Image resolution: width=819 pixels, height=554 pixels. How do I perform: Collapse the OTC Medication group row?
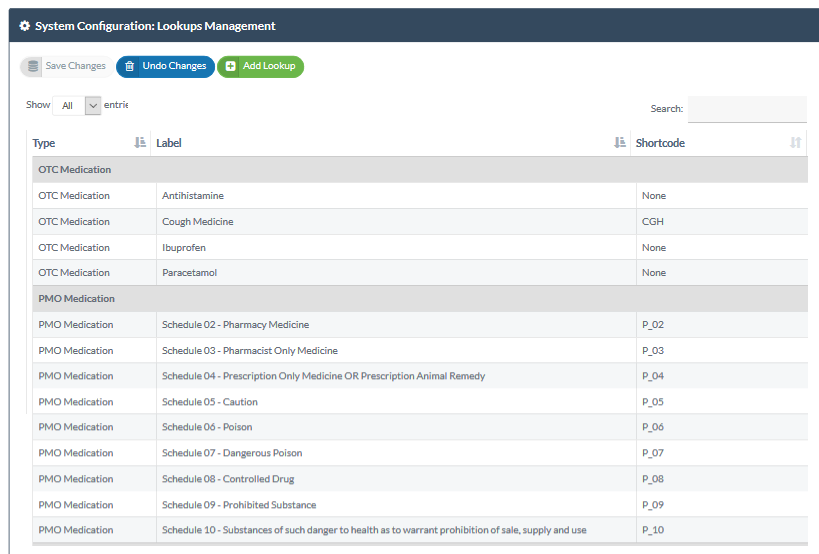click(75, 170)
